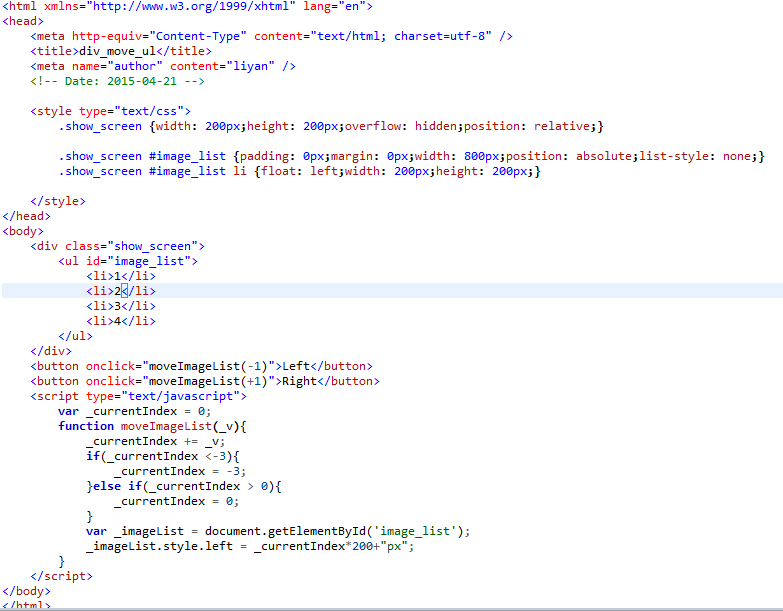Click "moveImageList(-1)" in the Left button line
This screenshot has height=611, width=783.
coord(209,366)
